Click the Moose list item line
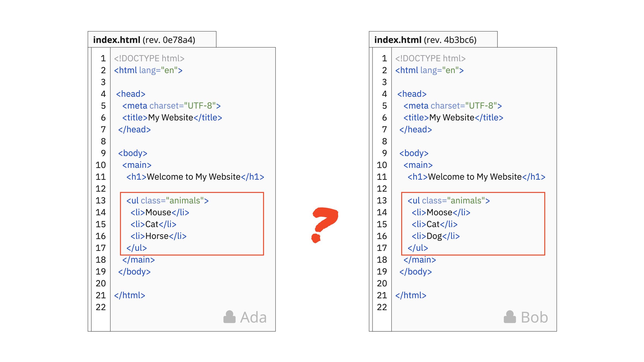 point(441,212)
